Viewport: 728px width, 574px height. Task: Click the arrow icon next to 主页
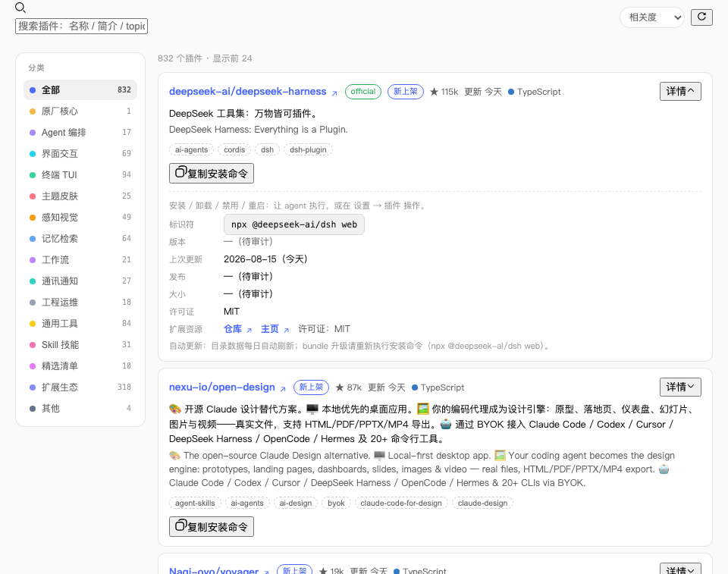(287, 330)
